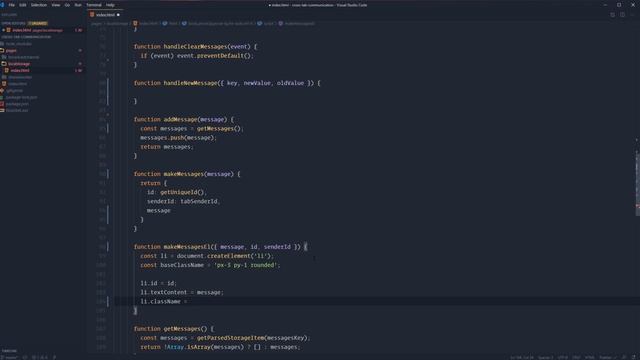Click the git branch status item
The width and height of the screenshot is (640, 360).
pyautogui.click(x=9, y=358)
